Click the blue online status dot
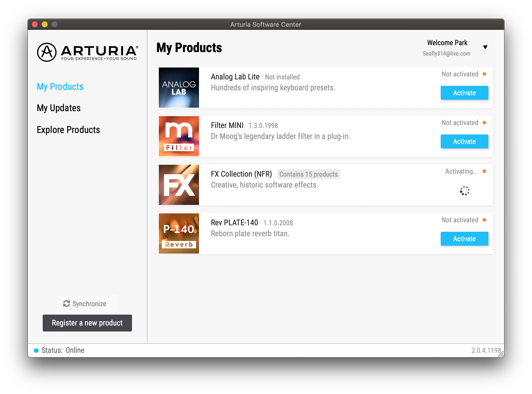Image resolution: width=532 pixels, height=394 pixels. tap(36, 350)
